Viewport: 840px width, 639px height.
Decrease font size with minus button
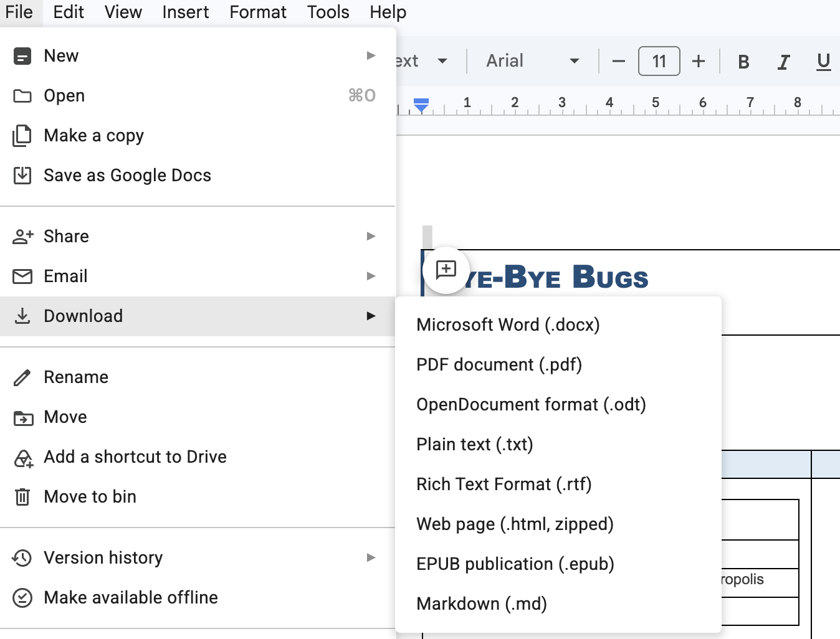[x=619, y=61]
